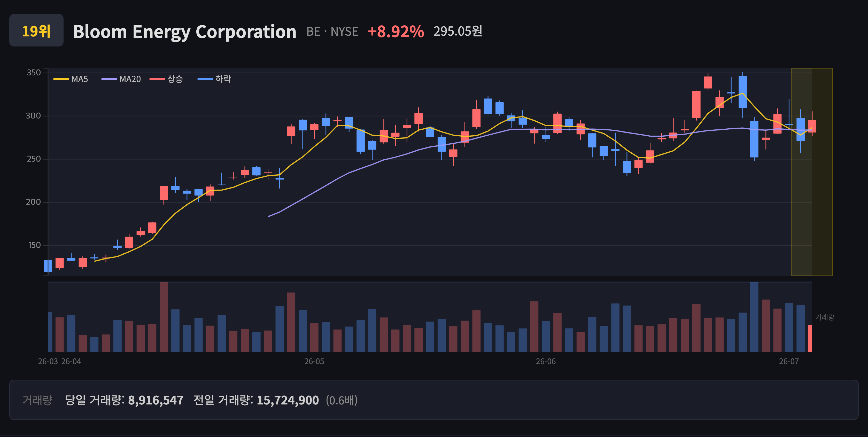Screen dimensions: 868x437
Task: Click the (0.6배) volume ratio text
Action: [342, 400]
